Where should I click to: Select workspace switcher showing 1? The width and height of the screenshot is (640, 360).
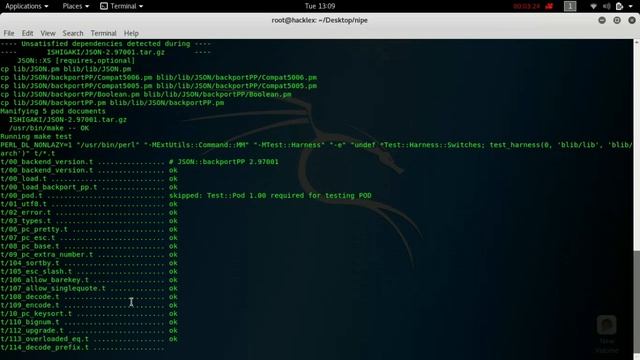pyautogui.click(x=570, y=6)
